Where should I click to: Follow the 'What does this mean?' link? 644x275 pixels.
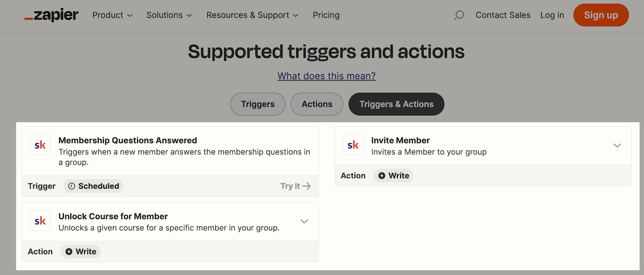pyautogui.click(x=327, y=76)
